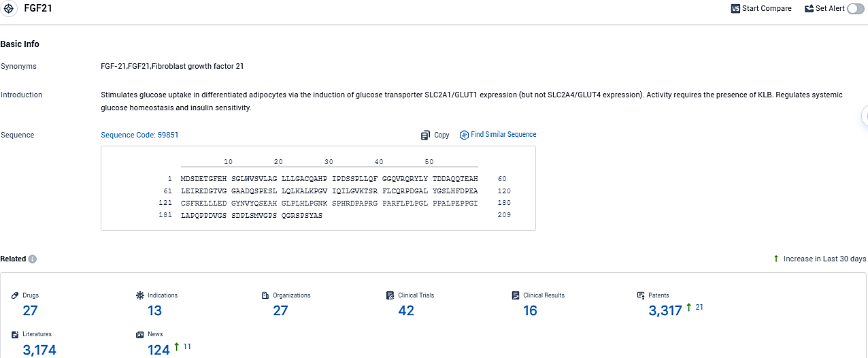Click the Indications virus icon
868x358 pixels.
pyautogui.click(x=140, y=295)
